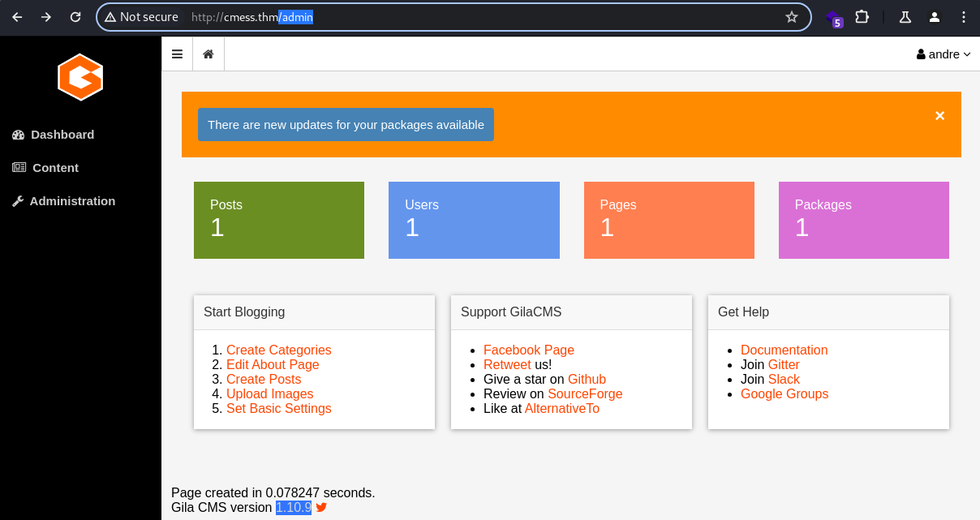980x520 pixels.
Task: Open the browser profile icon
Action: tap(935, 17)
